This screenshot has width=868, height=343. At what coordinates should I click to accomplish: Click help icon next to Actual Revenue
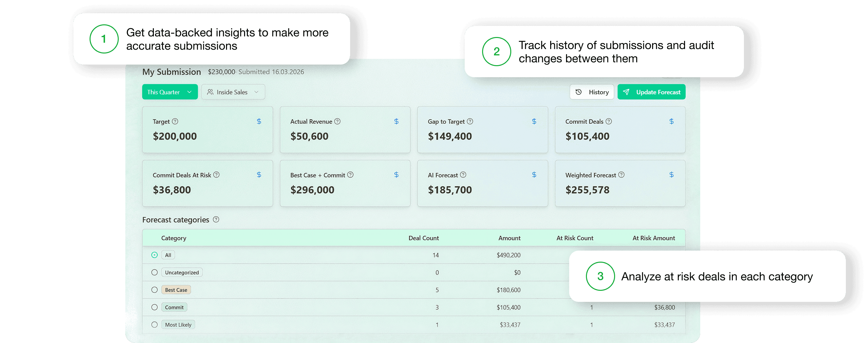[337, 121]
